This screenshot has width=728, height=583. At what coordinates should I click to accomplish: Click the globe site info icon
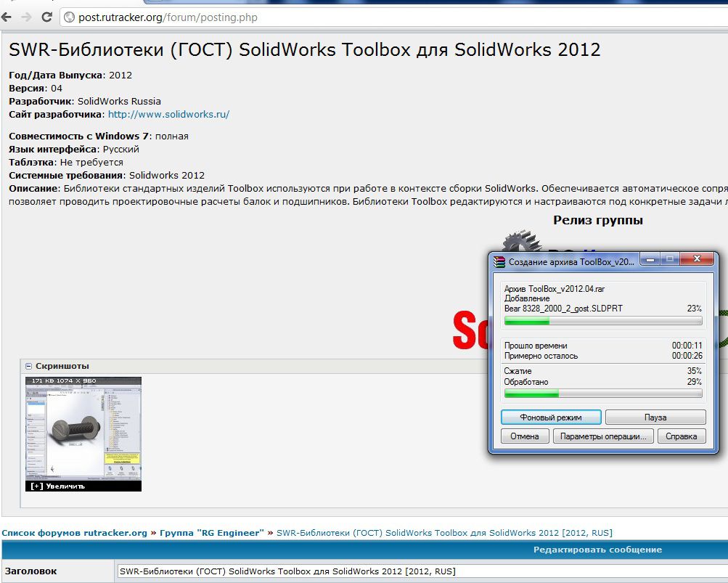click(x=69, y=17)
